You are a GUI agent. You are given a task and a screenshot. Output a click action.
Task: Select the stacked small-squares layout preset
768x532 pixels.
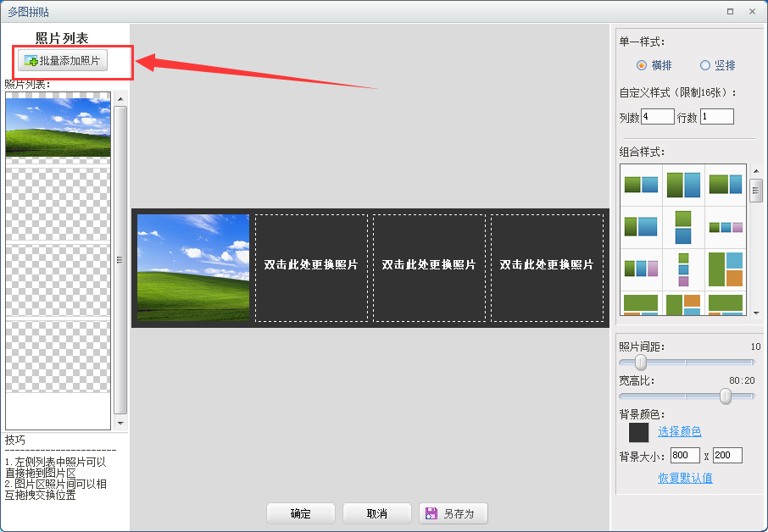(683, 269)
